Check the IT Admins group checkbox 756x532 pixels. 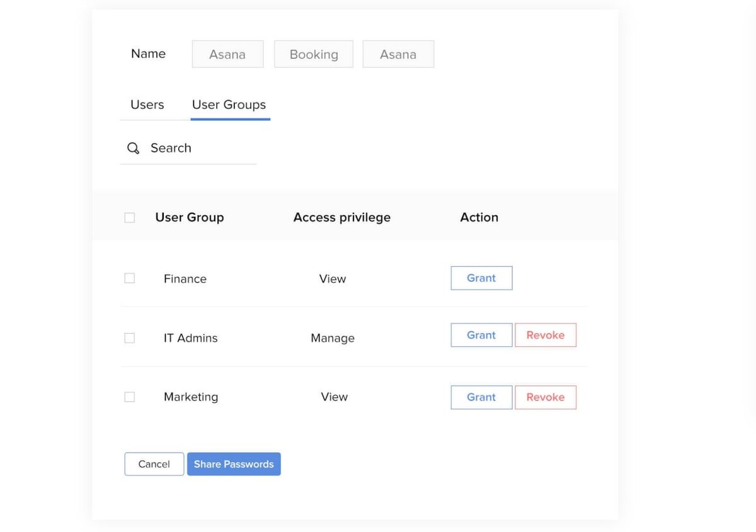(x=129, y=337)
